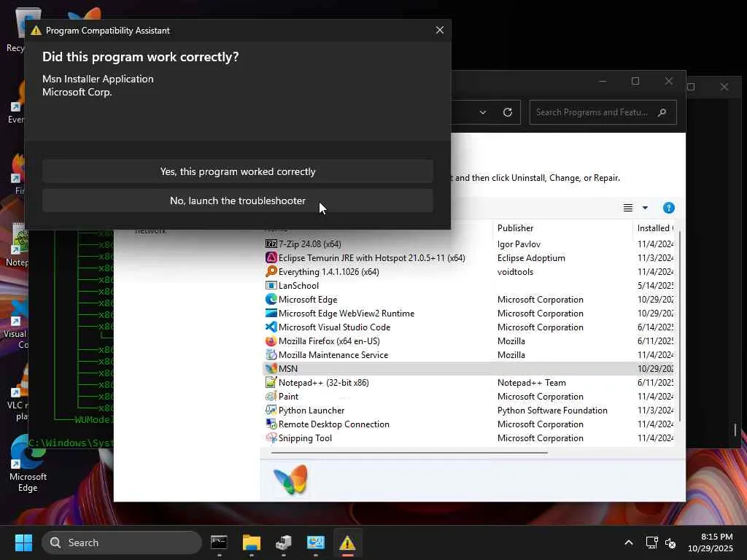Open the clock showing 8:15 PM
Image resolution: width=747 pixels, height=560 pixels.
tap(710, 542)
